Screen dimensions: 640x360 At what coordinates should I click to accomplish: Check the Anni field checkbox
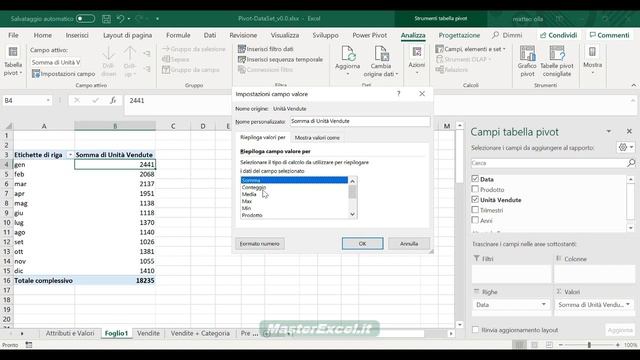click(475, 220)
